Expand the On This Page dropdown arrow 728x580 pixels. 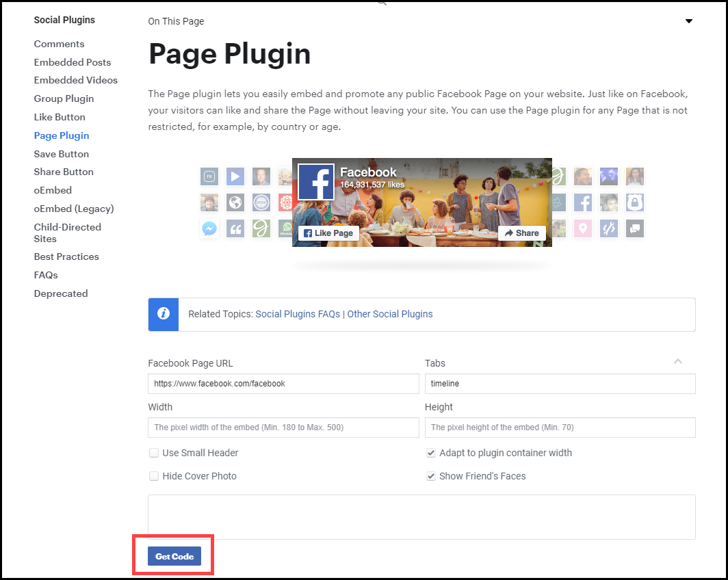click(689, 21)
